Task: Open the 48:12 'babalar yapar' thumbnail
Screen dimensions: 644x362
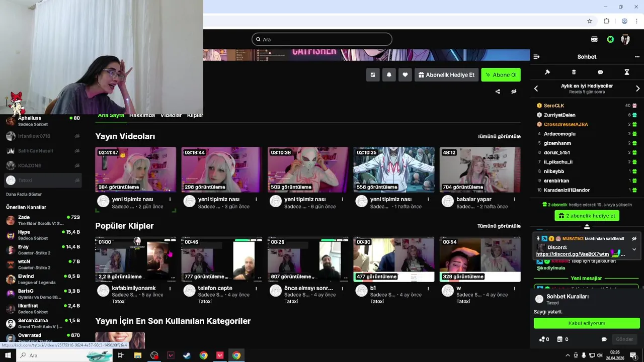Action: tap(480, 169)
